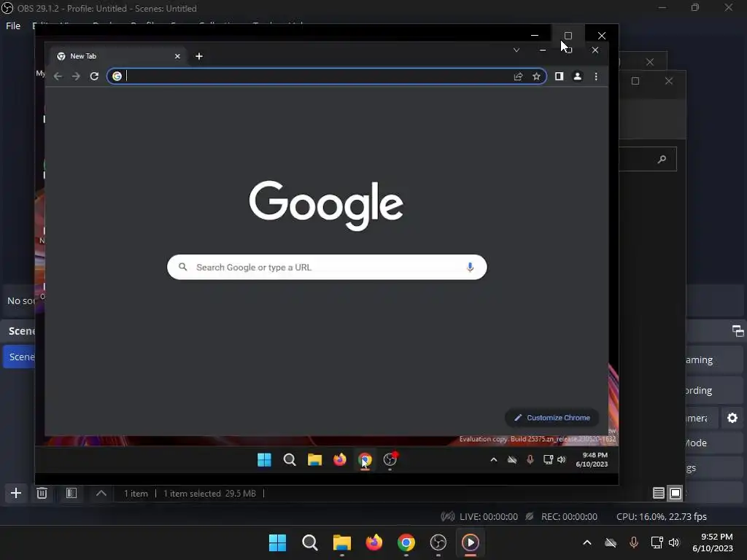
Task: Reload the page in Chrome
Action: click(x=94, y=76)
